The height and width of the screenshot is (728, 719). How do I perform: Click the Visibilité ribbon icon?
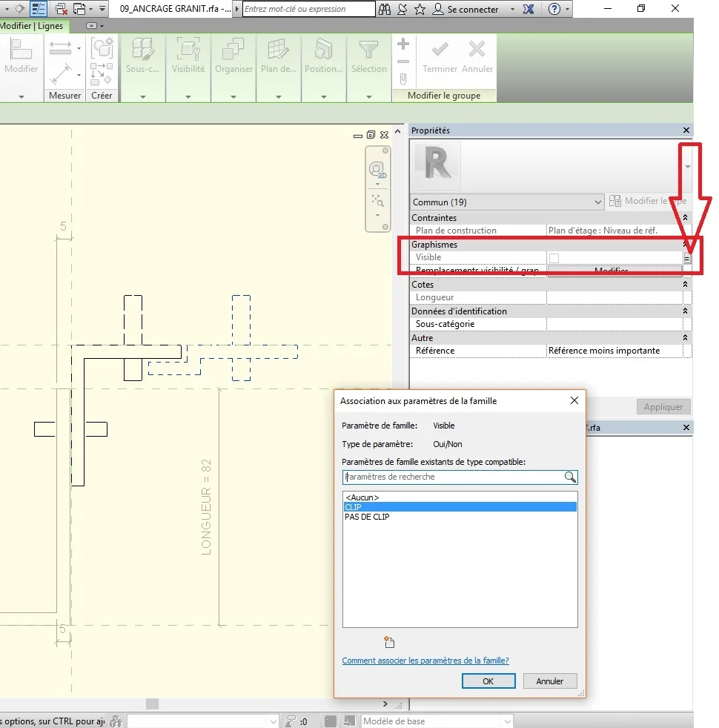tap(188, 49)
